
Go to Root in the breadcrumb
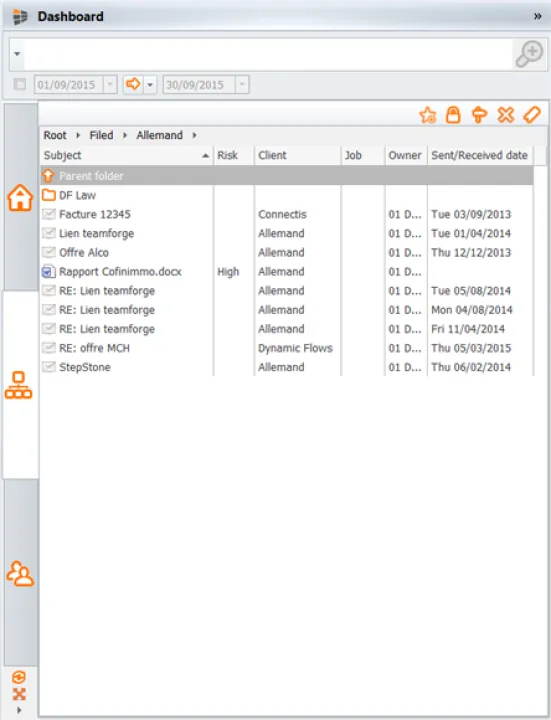point(55,135)
